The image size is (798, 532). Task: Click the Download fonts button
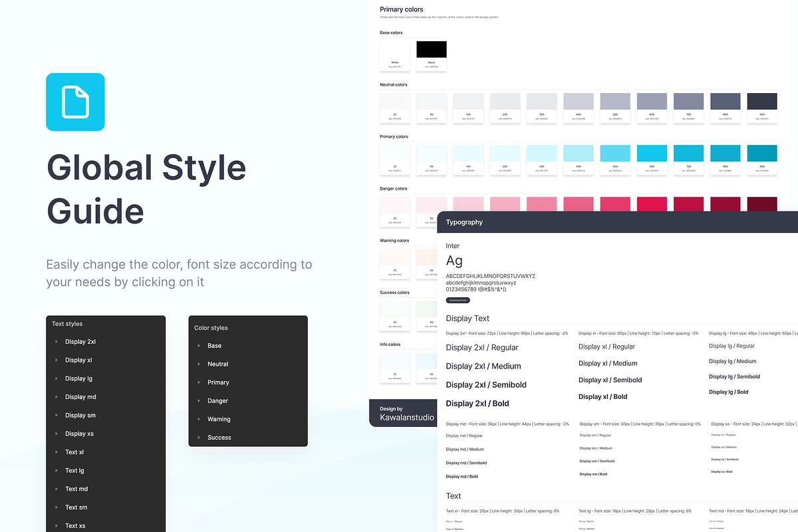(x=458, y=301)
